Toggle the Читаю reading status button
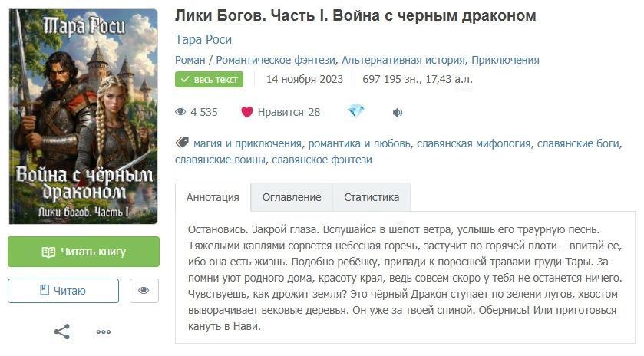This screenshot has height=356, width=644. click(63, 291)
